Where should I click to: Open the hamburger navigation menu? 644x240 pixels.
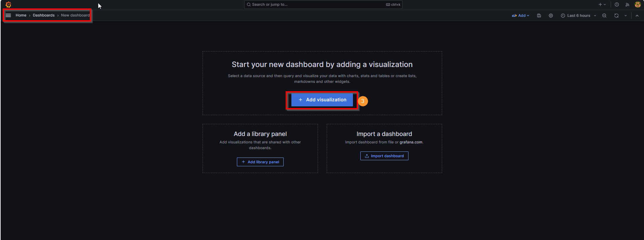click(8, 15)
